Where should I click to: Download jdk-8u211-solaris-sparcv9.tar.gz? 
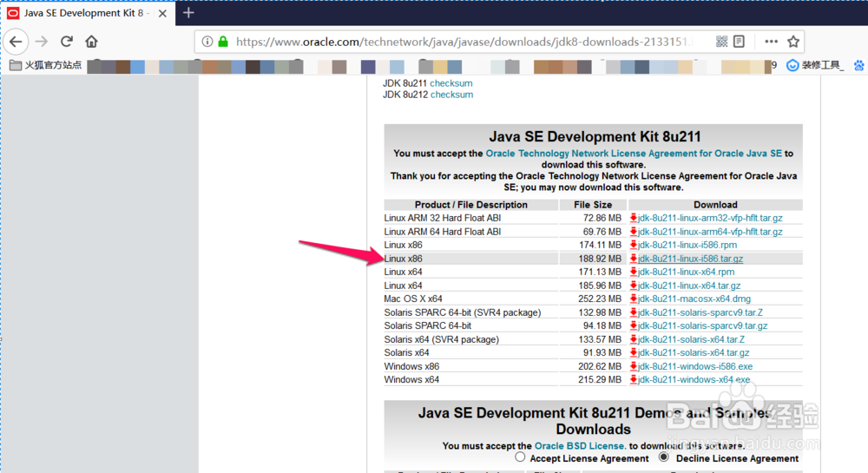click(702, 325)
